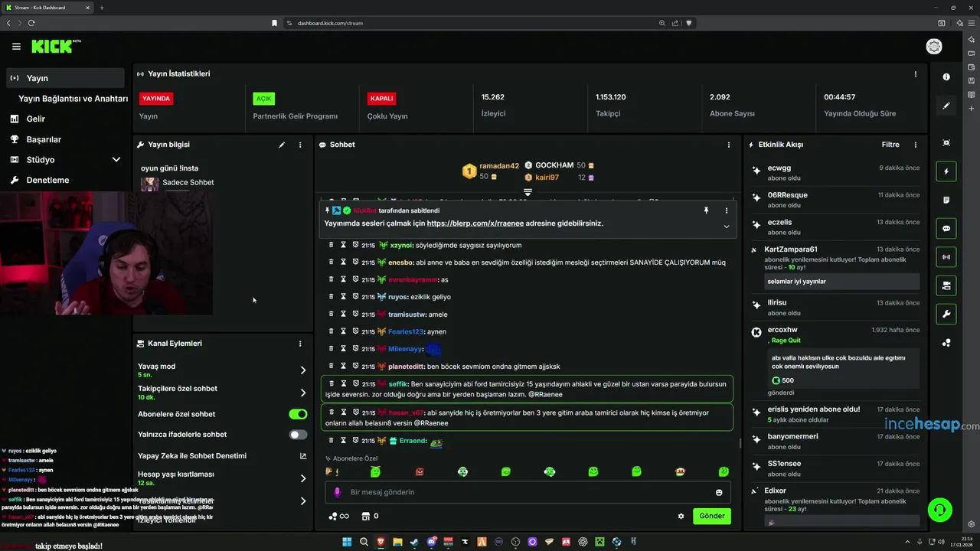
Task: Open Hesap yaşı kısıtlaması settings arrow
Action: [x=303, y=478]
